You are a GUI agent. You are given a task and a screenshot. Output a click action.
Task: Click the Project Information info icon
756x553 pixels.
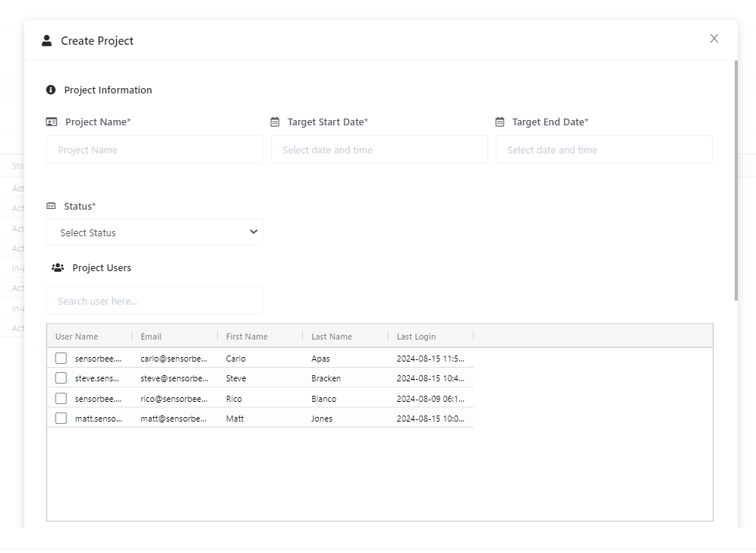tap(51, 90)
